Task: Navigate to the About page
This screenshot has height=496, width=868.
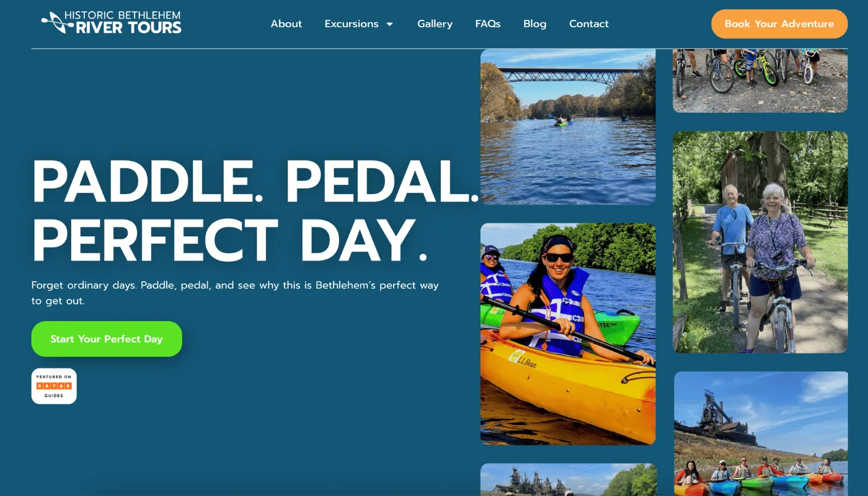Action: click(286, 24)
